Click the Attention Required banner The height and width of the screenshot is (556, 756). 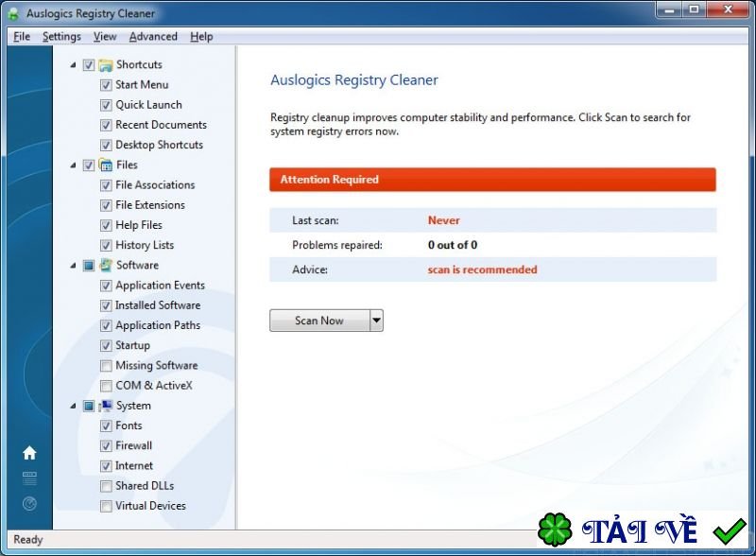492,180
